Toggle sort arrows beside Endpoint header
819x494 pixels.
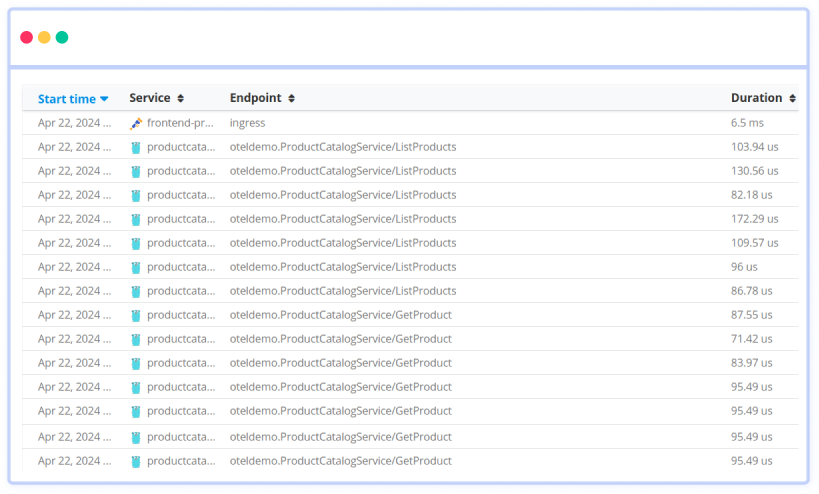[x=291, y=98]
